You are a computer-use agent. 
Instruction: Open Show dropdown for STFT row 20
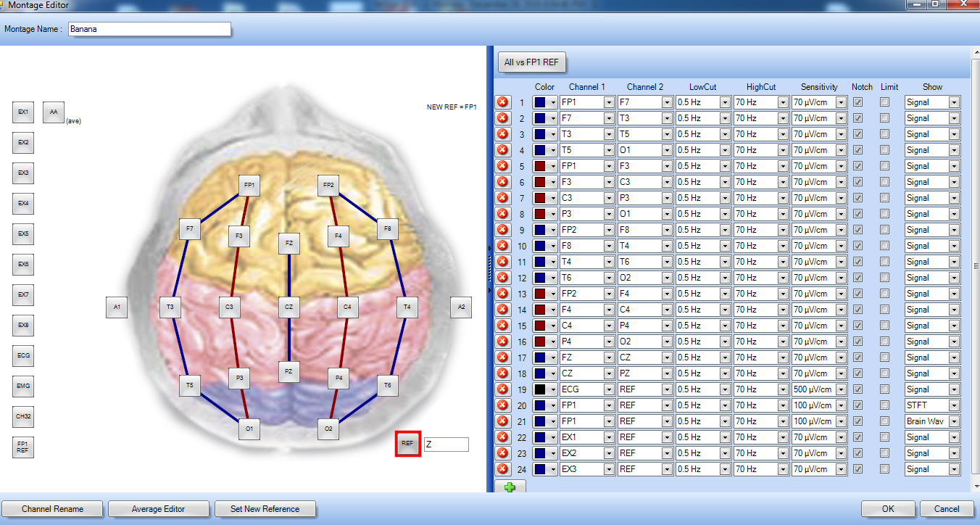[x=954, y=406]
